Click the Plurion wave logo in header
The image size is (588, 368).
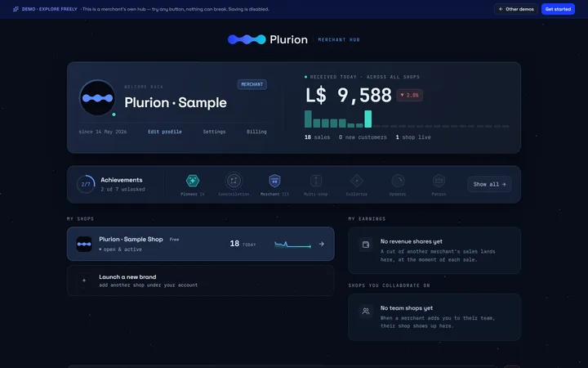coord(247,39)
